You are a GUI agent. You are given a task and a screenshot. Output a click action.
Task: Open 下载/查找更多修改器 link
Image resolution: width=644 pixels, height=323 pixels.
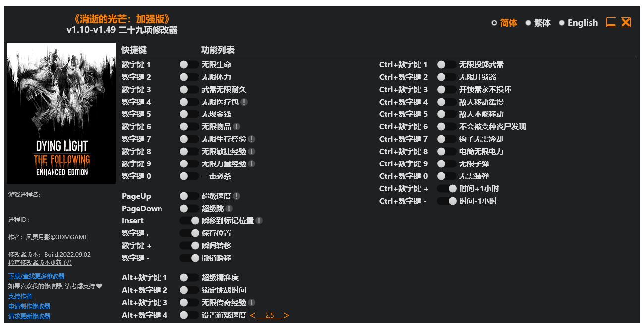pos(36,276)
